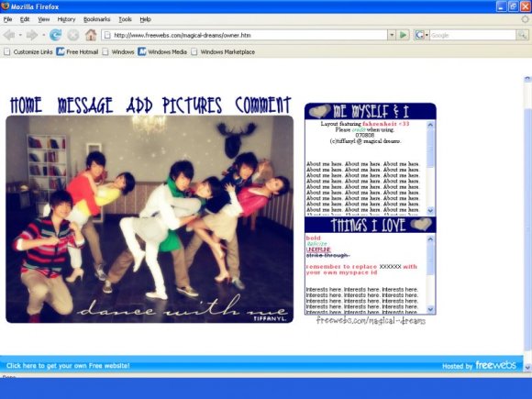Click the 'UNDERLINE' sample text
Screen dimensions: 532x399
(x=318, y=249)
